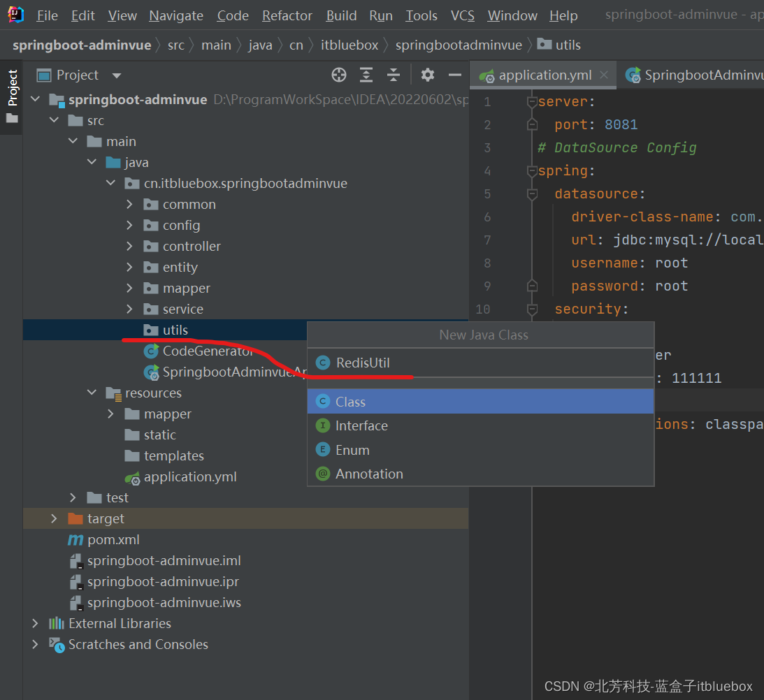The height and width of the screenshot is (700, 764).
Task: Collapse the springboot-adminvue project root
Action: (35, 99)
